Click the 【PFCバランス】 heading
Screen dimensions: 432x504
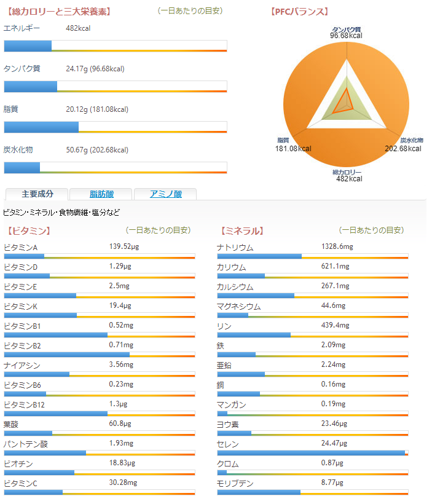click(299, 11)
